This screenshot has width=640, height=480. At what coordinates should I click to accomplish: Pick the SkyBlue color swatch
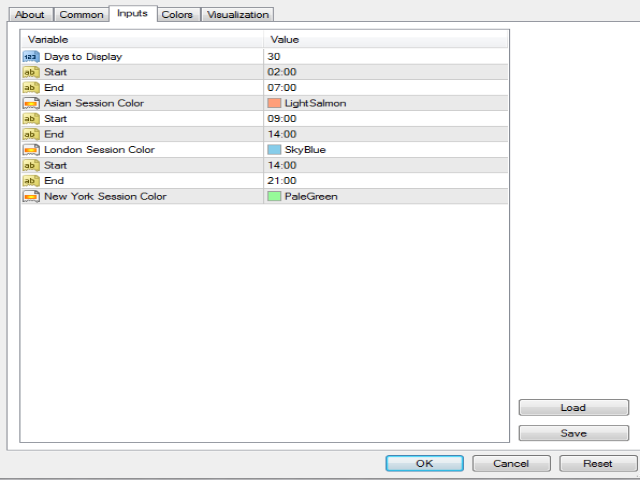pos(274,150)
